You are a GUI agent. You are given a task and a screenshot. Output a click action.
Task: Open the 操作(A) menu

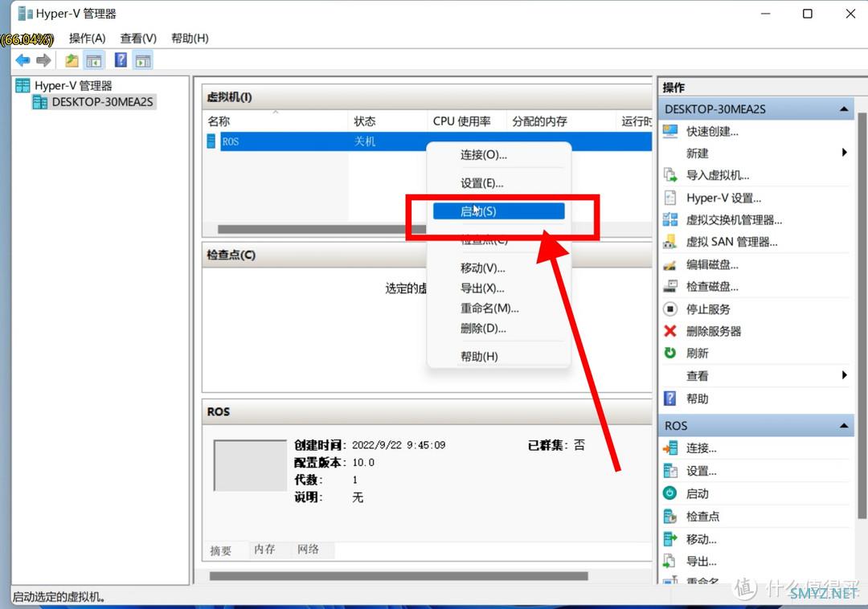tap(87, 39)
